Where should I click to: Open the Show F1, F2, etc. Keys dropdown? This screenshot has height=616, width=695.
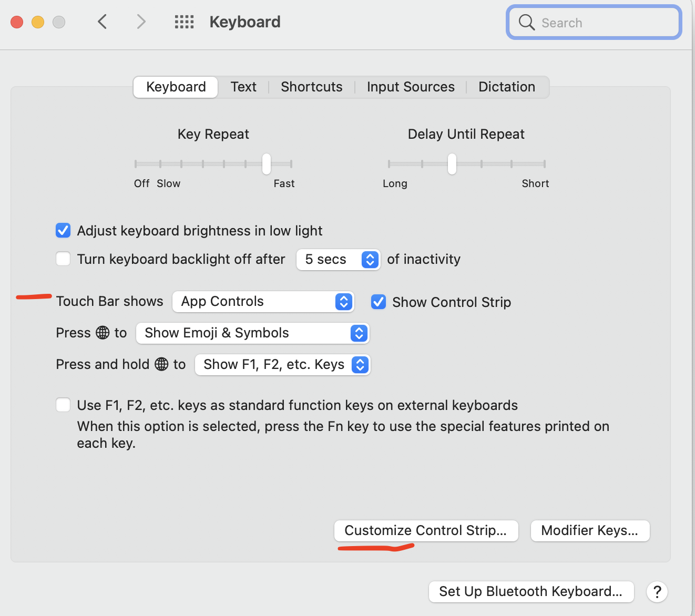(282, 365)
